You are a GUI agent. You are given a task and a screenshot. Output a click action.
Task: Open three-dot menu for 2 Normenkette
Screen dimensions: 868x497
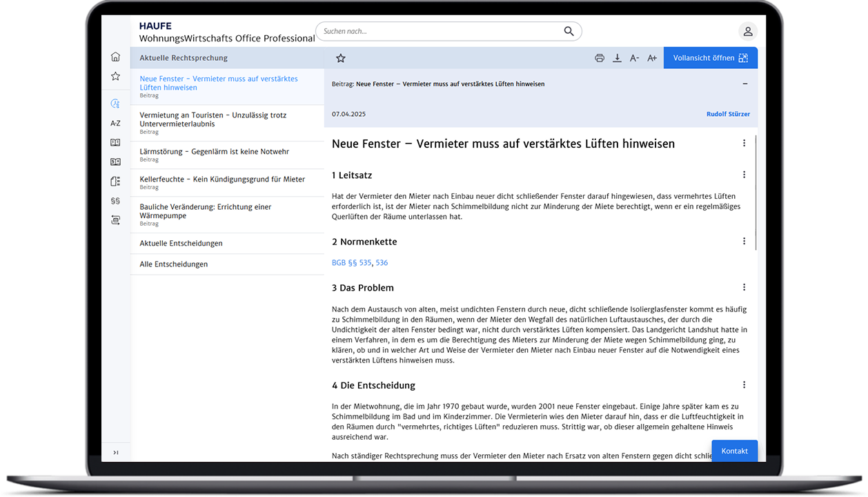[744, 241]
